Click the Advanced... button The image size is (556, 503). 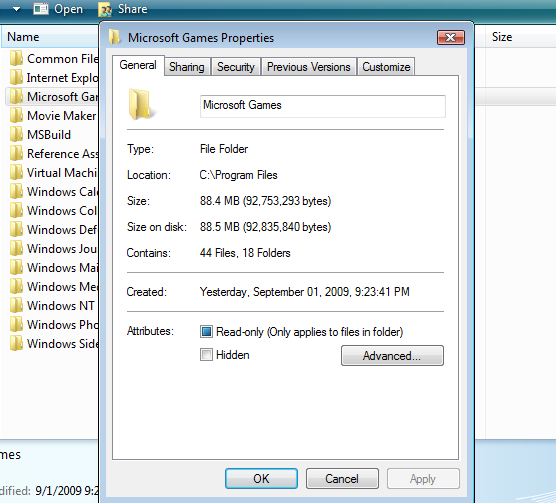click(x=392, y=356)
